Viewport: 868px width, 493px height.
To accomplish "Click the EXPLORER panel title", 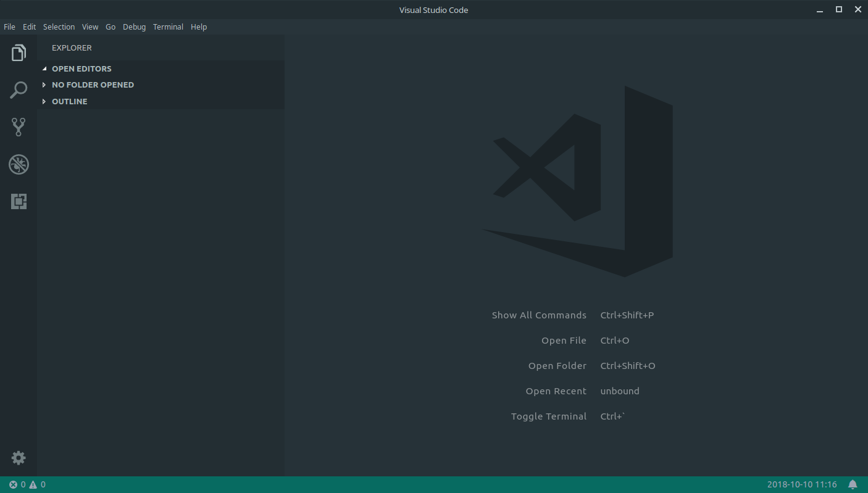I will pos(72,48).
